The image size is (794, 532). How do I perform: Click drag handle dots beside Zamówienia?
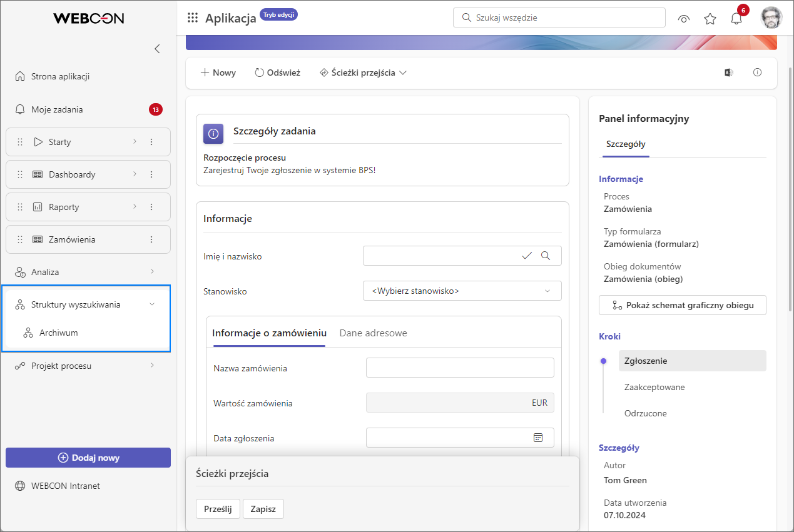[x=20, y=239]
